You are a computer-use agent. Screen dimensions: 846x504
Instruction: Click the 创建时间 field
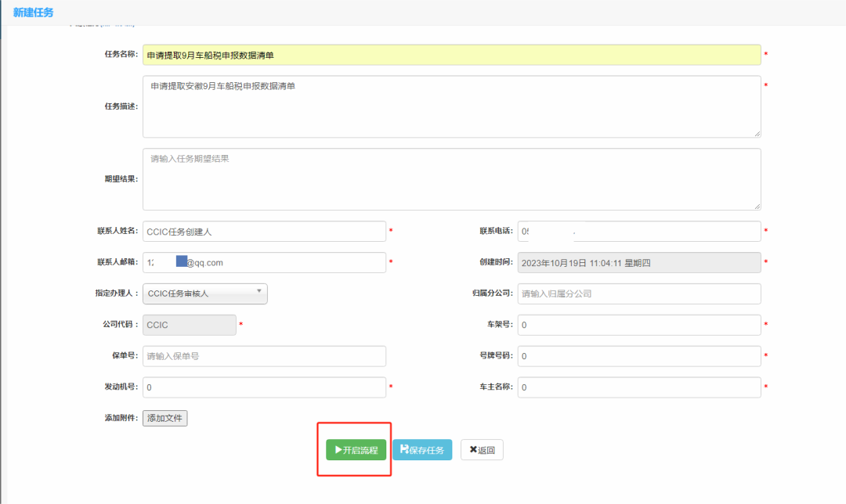point(638,263)
